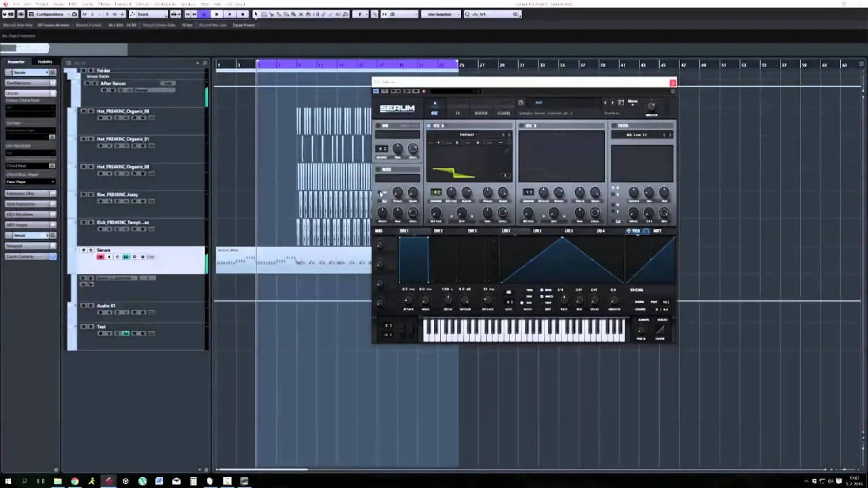
Task: Click global Mute state M button
Action: (84, 14)
